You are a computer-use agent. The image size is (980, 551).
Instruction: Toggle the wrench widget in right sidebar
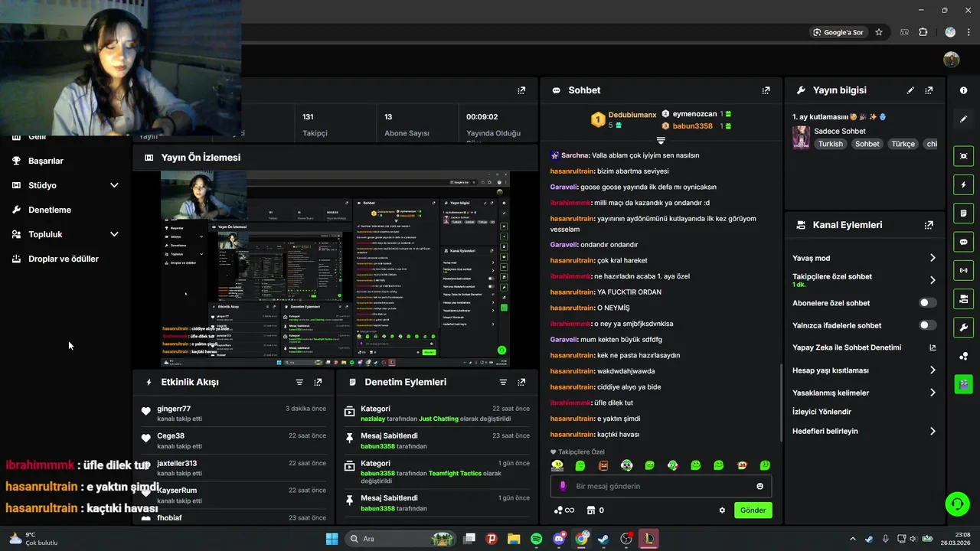(963, 328)
